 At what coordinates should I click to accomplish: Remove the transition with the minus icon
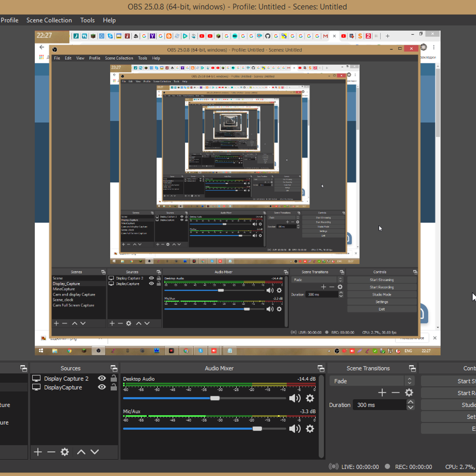pos(395,393)
